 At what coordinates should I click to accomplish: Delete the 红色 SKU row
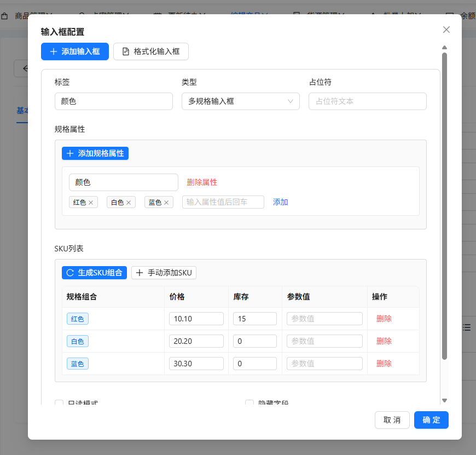coord(384,319)
